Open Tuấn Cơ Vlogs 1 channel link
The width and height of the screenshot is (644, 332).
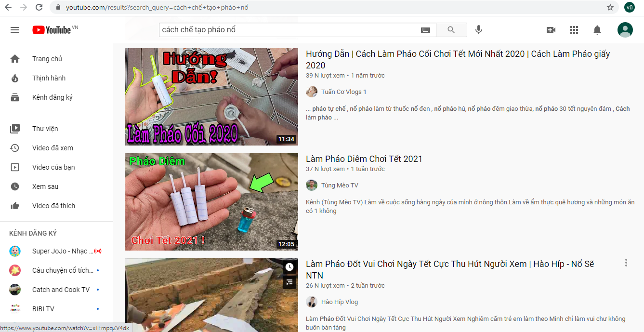tap(344, 92)
